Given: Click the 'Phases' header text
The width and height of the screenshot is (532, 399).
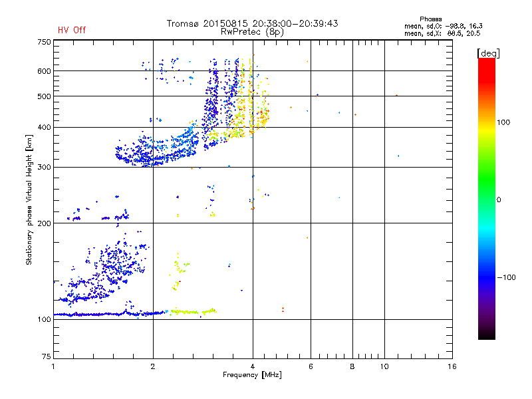Looking at the screenshot, I should point(430,19).
